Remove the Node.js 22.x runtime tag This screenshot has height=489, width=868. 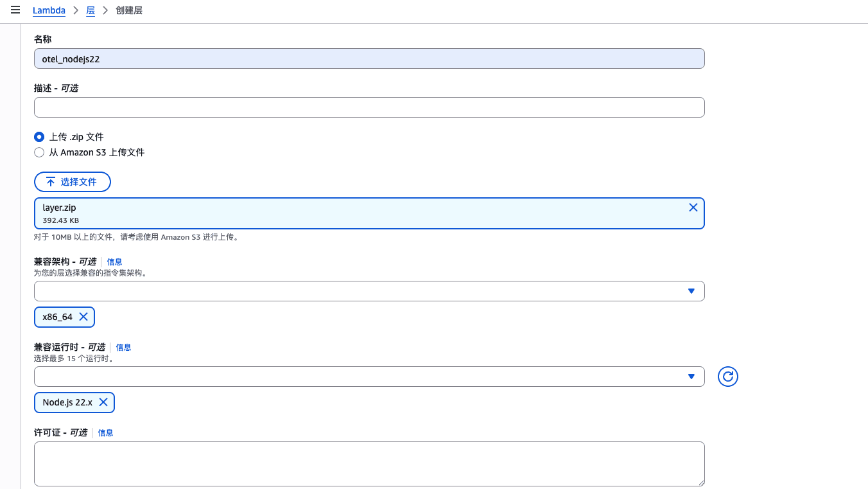[x=103, y=402]
